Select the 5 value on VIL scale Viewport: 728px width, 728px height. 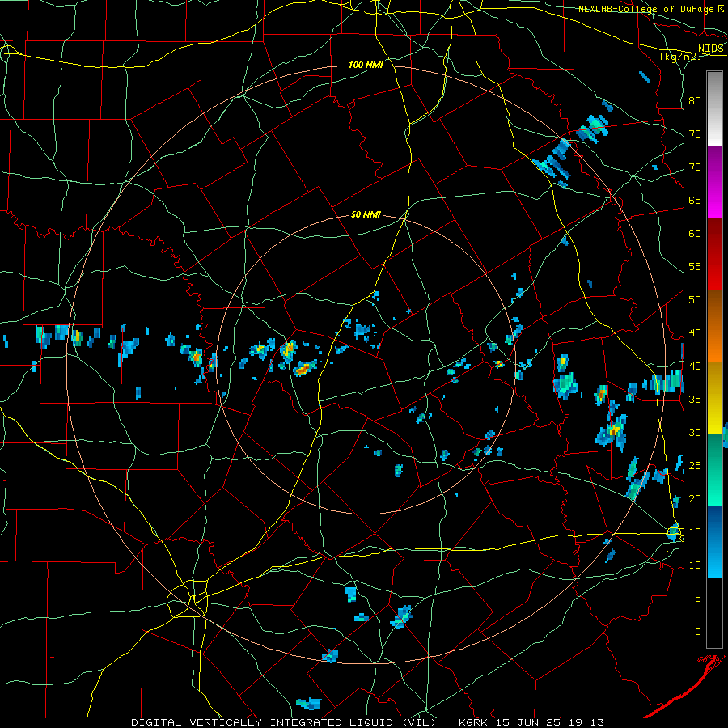pos(698,598)
